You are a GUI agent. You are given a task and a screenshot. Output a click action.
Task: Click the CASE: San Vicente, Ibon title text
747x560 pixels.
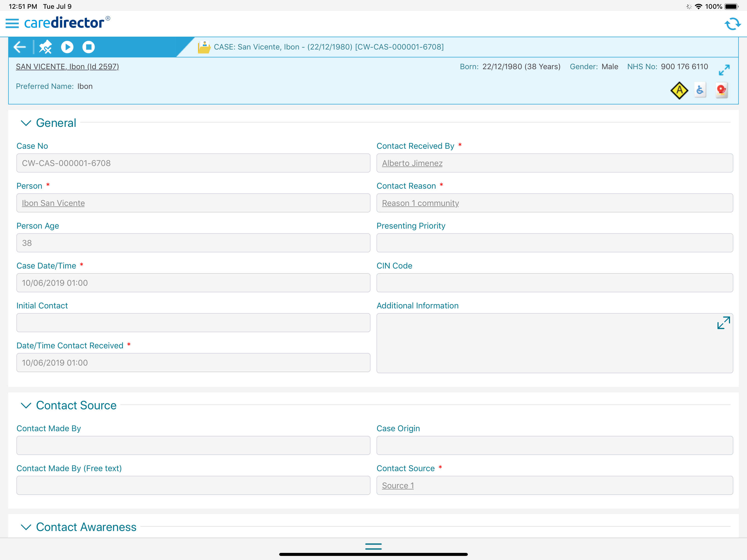pyautogui.click(x=329, y=47)
